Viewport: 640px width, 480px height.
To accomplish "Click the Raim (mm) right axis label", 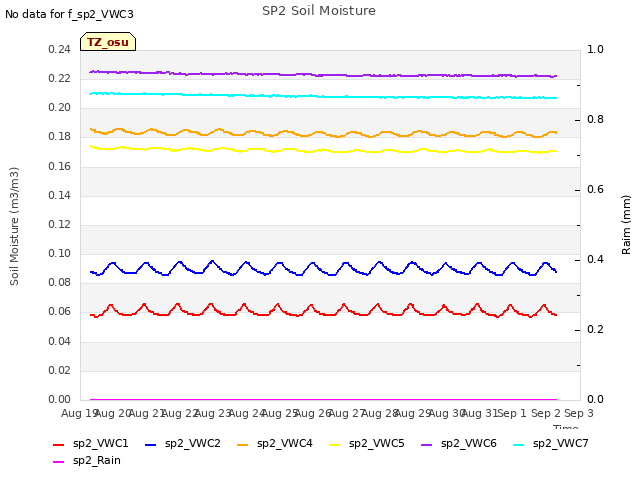I will click(x=626, y=225).
